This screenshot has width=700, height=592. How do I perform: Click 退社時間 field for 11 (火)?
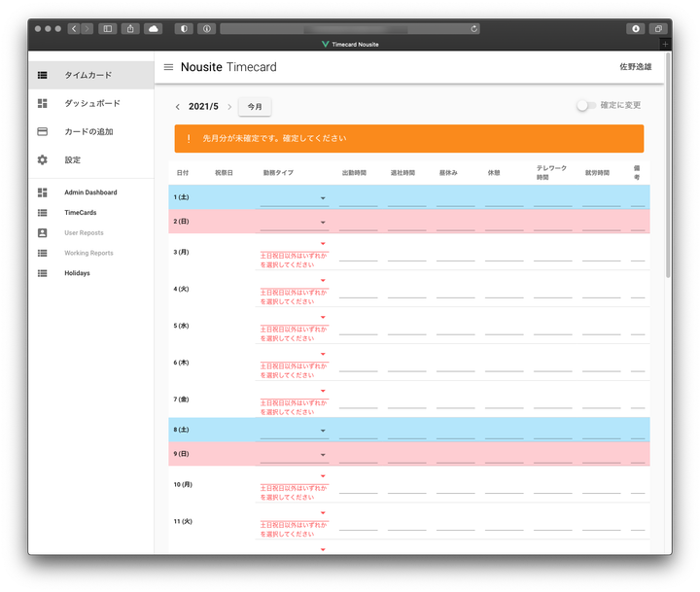point(407,523)
